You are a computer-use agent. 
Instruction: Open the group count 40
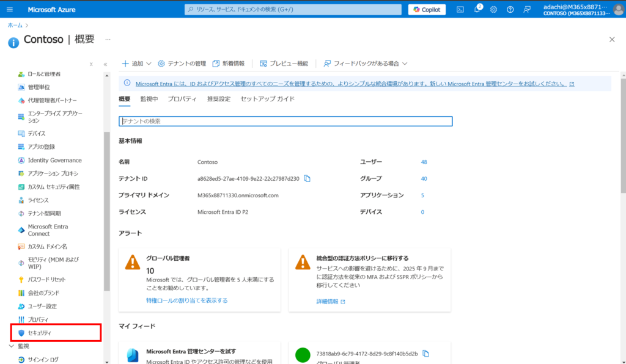pyautogui.click(x=424, y=179)
